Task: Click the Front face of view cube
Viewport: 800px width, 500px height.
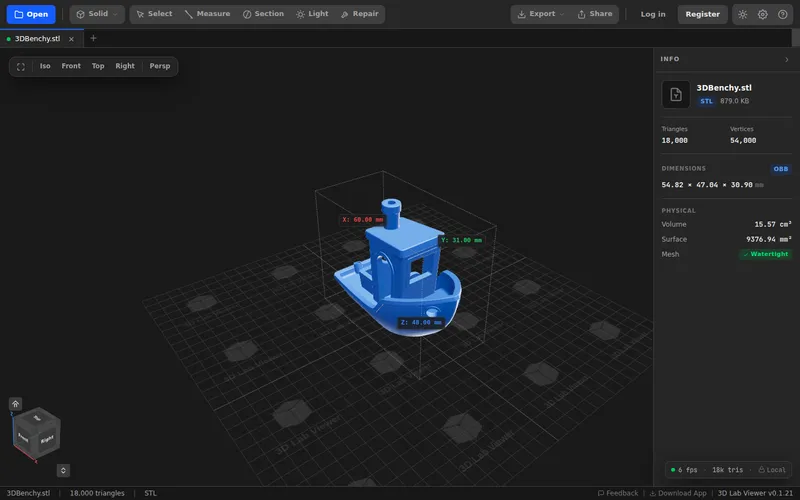Action: 23,437
